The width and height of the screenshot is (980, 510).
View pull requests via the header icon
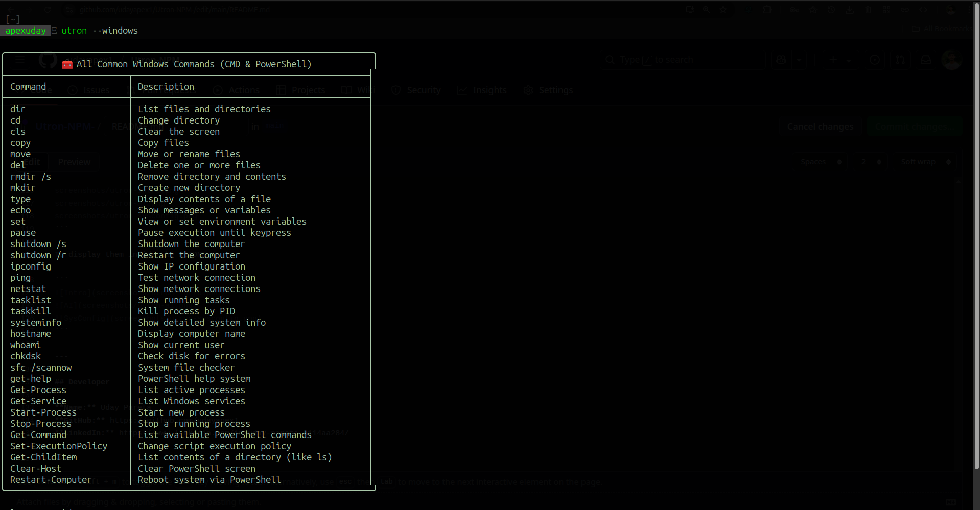click(x=900, y=60)
